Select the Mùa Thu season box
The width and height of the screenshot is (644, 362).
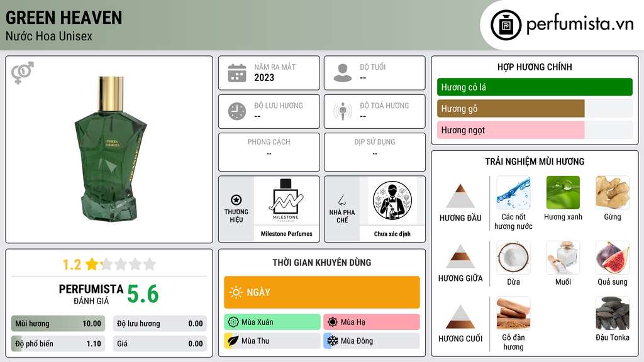click(x=272, y=341)
